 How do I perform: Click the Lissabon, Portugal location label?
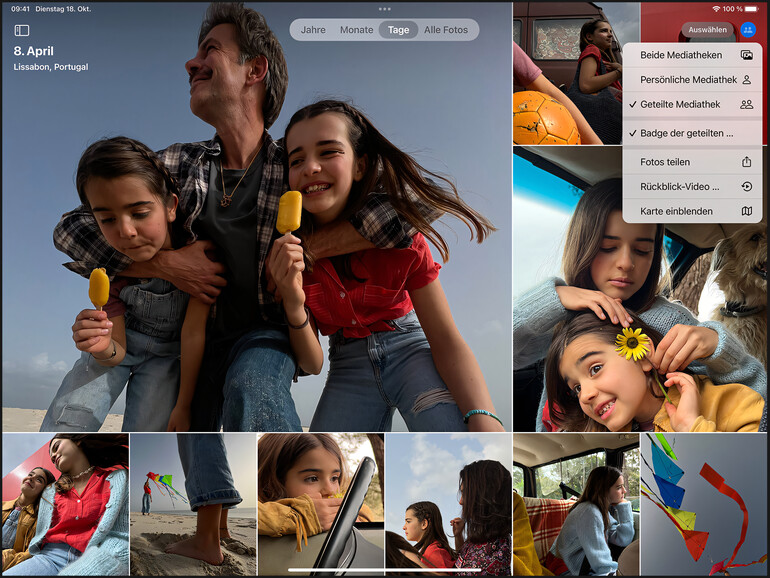51,67
